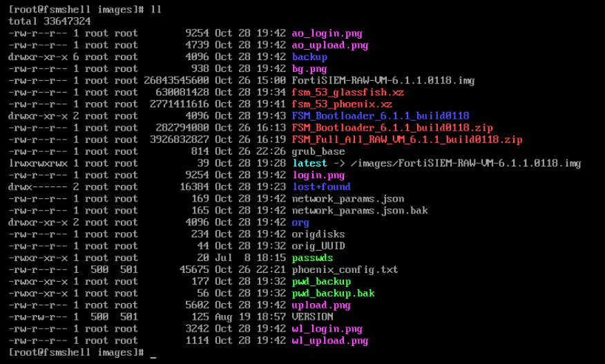This screenshot has height=364, width=605.
Task: Click the FortiSIEM-RAW-VM-6.1.1.0118.img file entry
Action: [x=383, y=81]
